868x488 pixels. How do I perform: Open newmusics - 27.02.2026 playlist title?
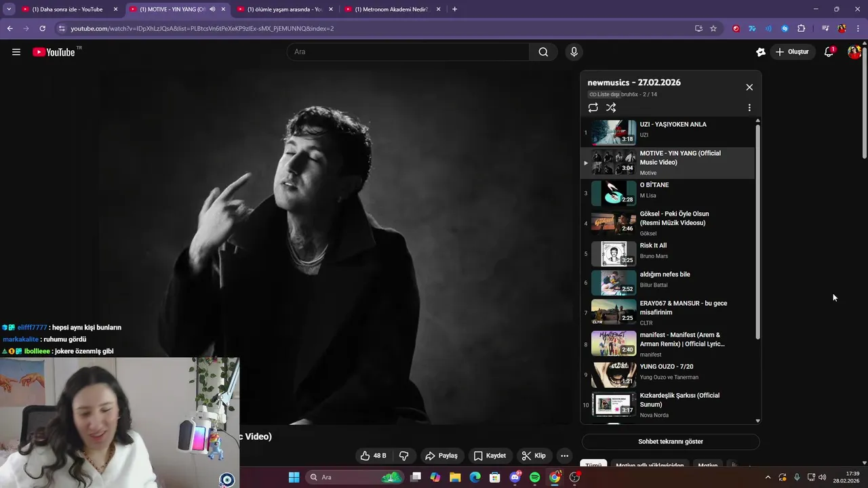click(634, 83)
